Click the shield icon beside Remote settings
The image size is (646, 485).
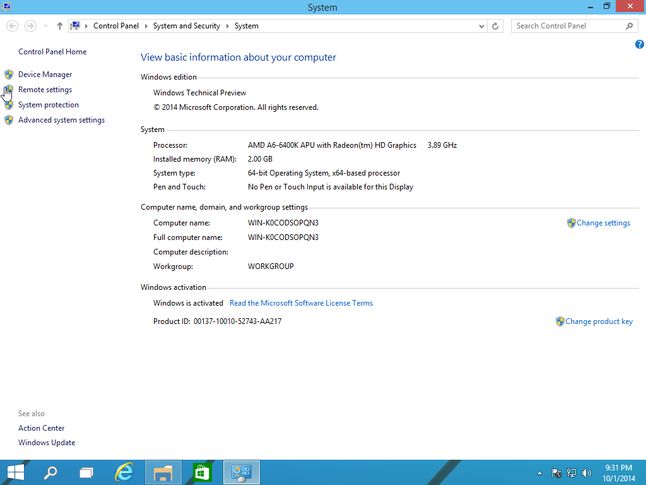pyautogui.click(x=9, y=89)
